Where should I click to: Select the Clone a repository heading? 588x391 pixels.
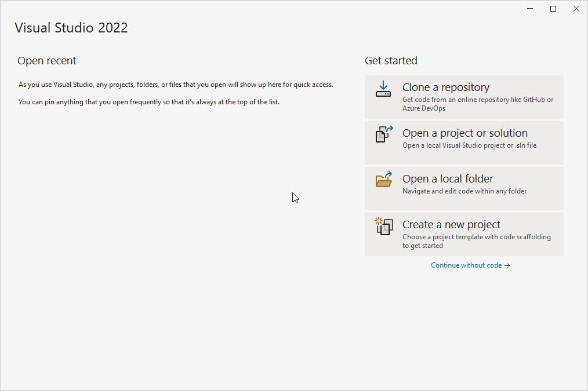[446, 87]
